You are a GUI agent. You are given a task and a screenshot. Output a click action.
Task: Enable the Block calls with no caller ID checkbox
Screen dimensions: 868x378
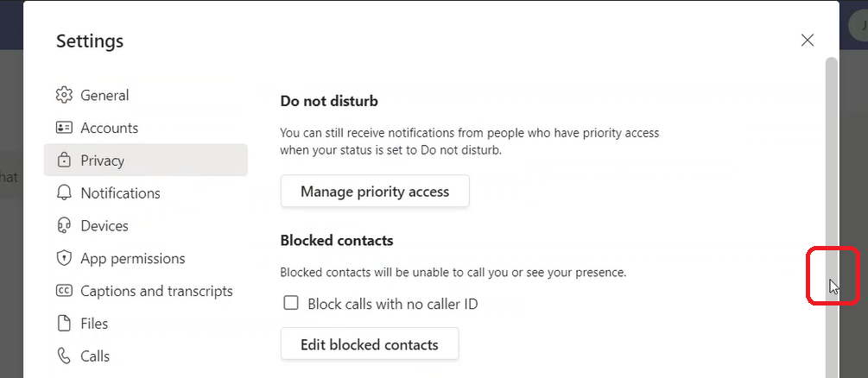[291, 303]
